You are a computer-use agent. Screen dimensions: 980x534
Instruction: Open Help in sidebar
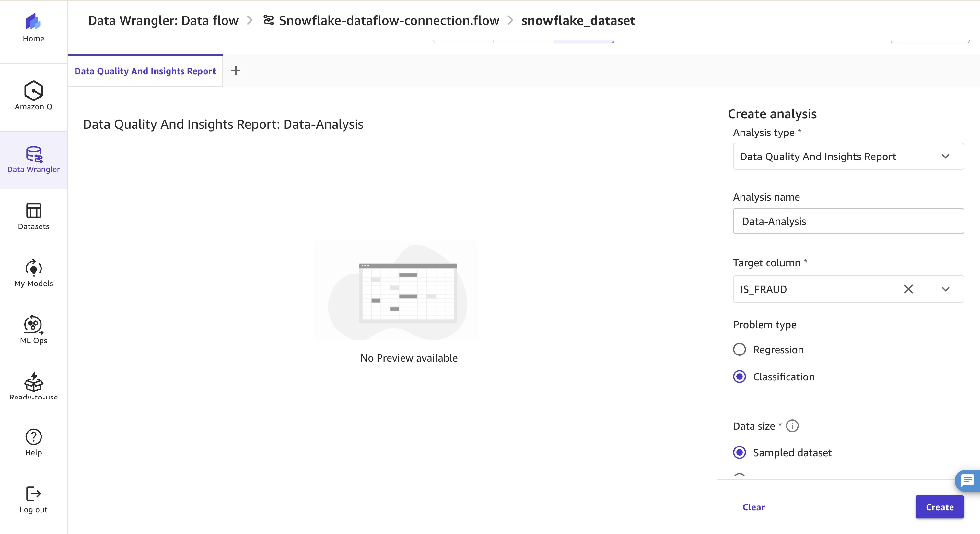[x=33, y=443]
